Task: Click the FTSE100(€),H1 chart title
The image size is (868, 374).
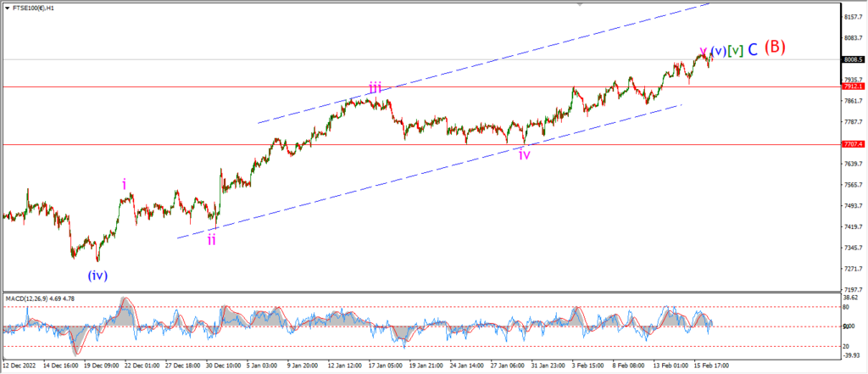Action: click(x=31, y=8)
